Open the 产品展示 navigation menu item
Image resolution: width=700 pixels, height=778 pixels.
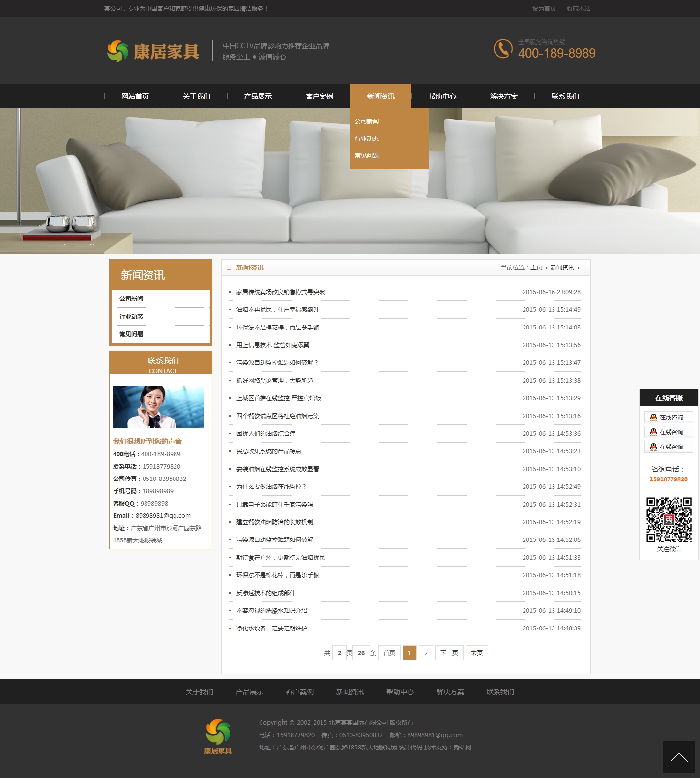click(x=258, y=96)
